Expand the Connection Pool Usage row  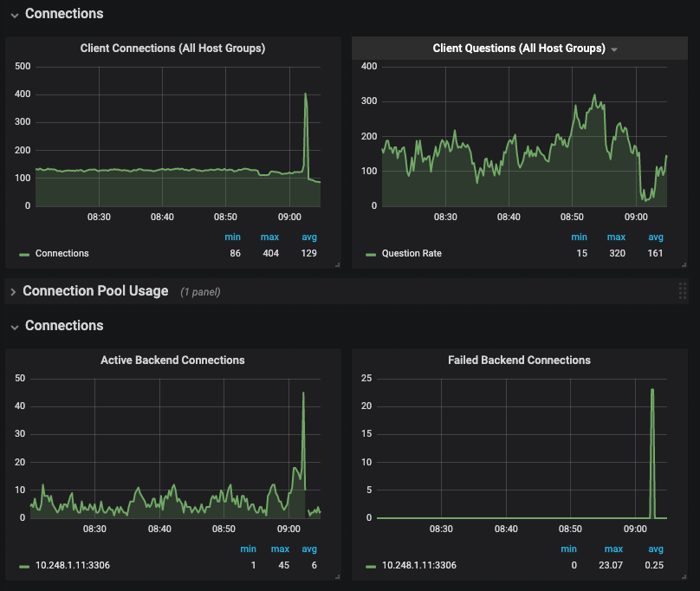point(95,291)
